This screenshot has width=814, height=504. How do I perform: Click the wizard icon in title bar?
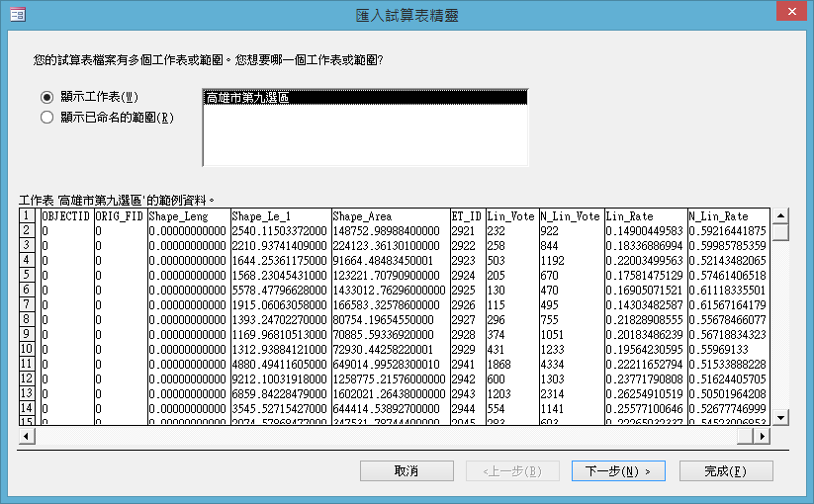(18, 16)
